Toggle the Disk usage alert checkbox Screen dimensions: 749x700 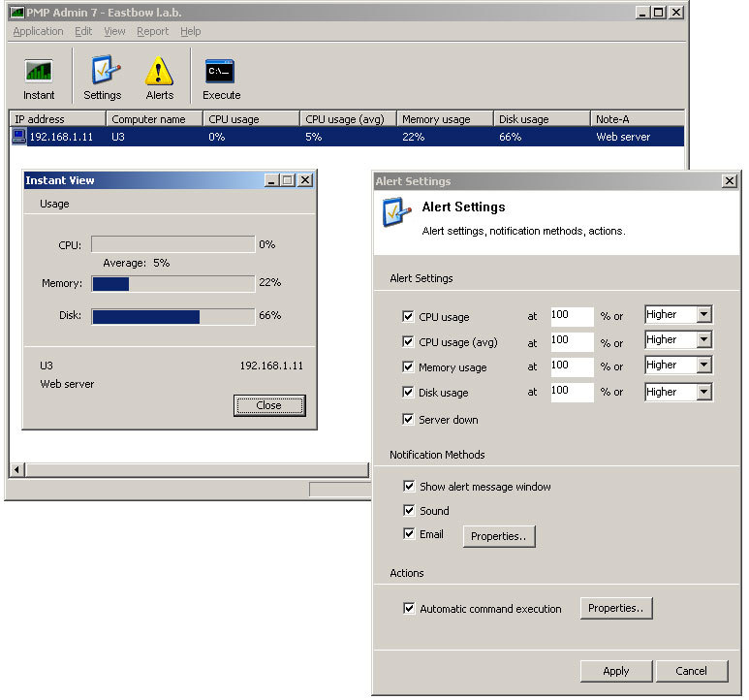point(408,393)
